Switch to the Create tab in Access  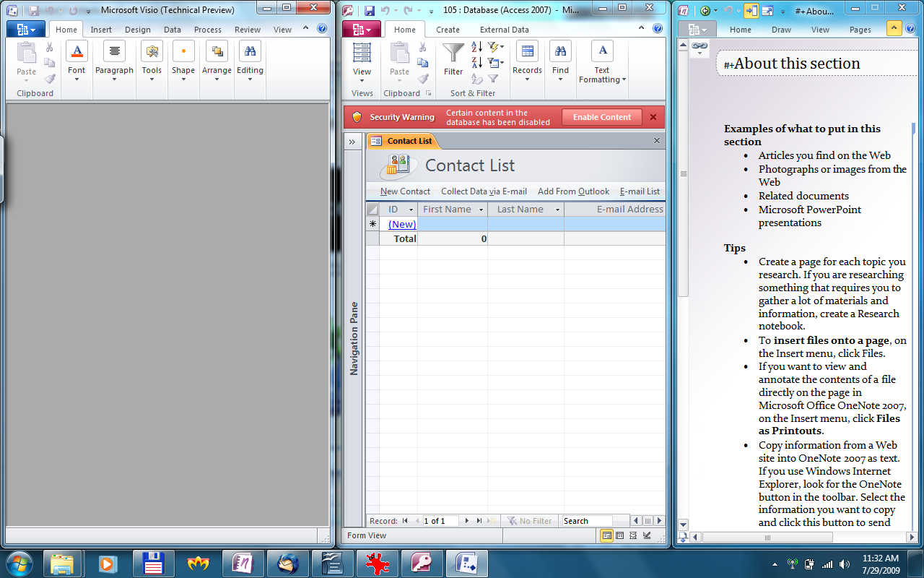point(448,30)
